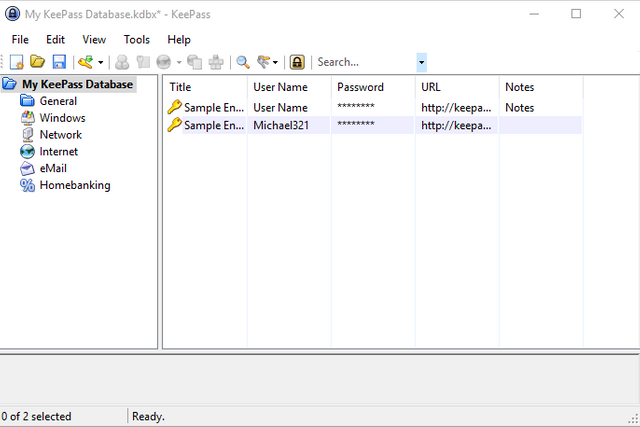Click the window resize grip corner
Image resolution: width=640 pixels, height=427 pixels.
[633, 418]
